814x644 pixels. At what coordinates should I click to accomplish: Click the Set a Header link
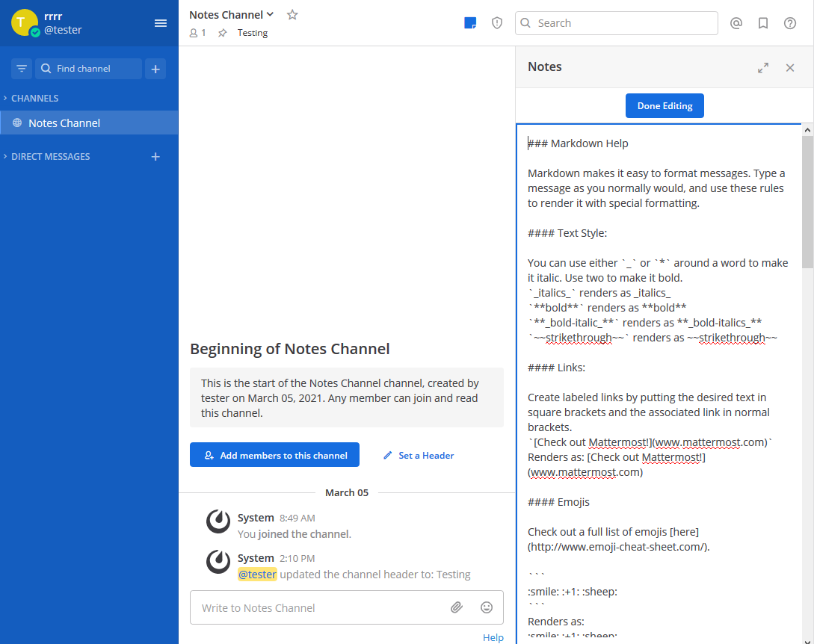(x=426, y=455)
